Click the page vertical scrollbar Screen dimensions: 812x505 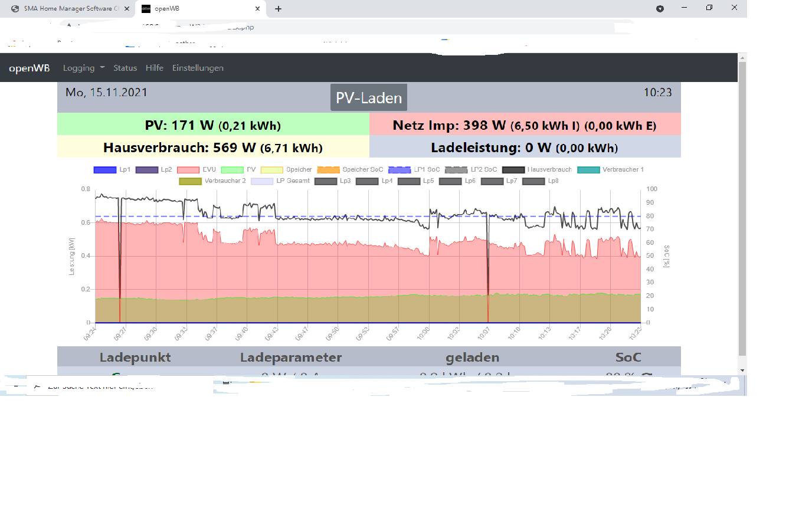tap(742, 206)
